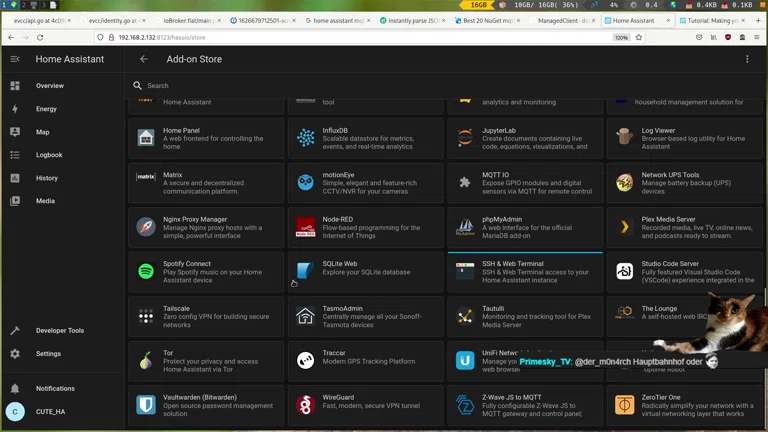Open the Logbook list icon

[x=15, y=155]
